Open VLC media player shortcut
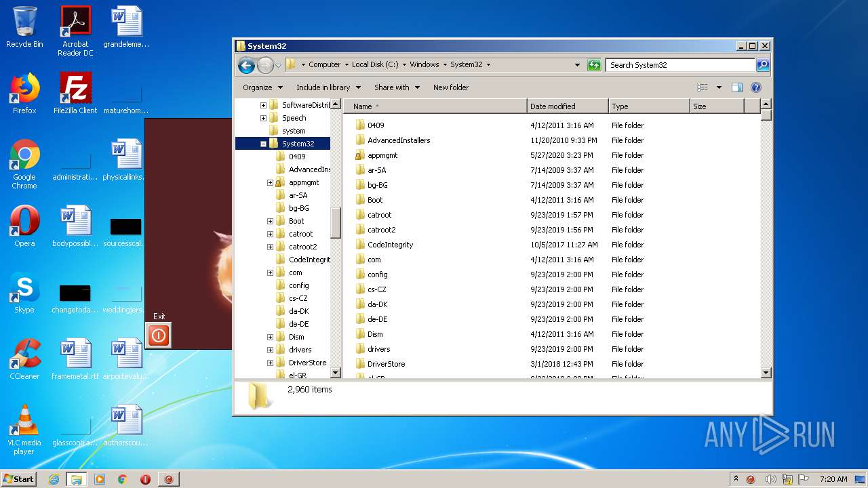This screenshot has width=868, height=488. pos(24,430)
